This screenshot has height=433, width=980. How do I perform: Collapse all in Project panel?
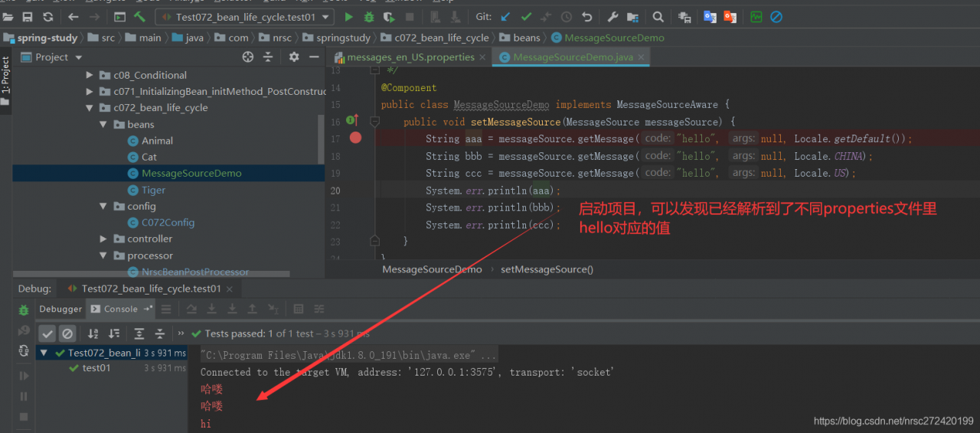[x=268, y=57]
